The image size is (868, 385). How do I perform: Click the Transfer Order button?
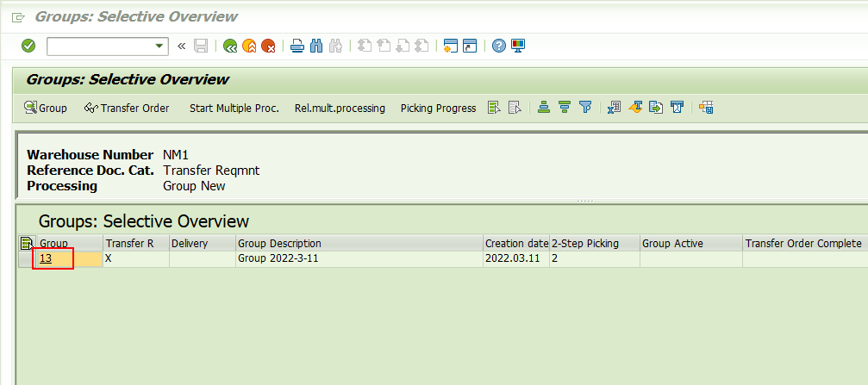[127, 108]
